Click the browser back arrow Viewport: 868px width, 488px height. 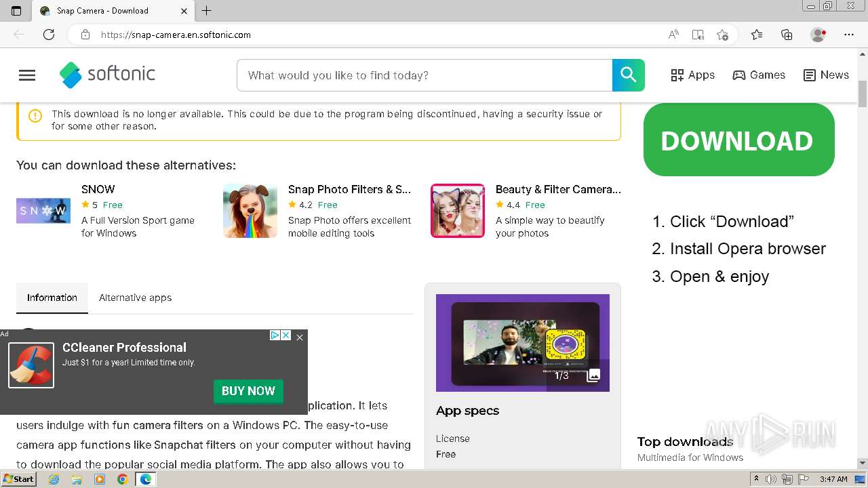coord(19,35)
